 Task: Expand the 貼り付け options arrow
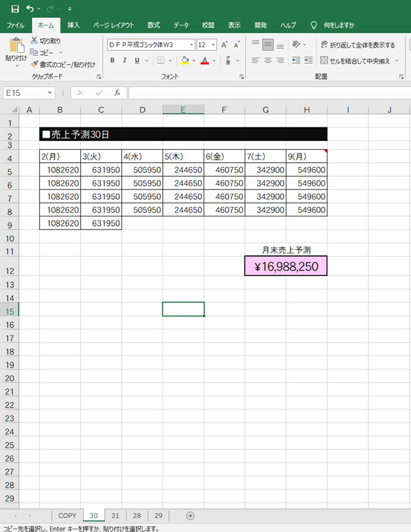coord(16,65)
